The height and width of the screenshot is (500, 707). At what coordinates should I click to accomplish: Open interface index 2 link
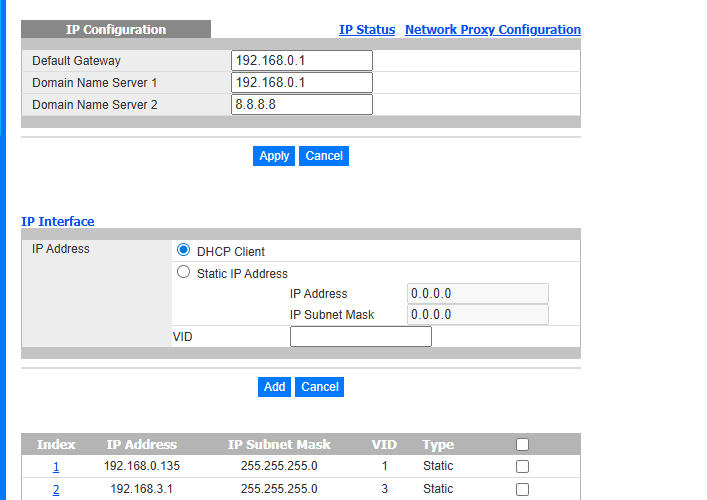[56, 490]
